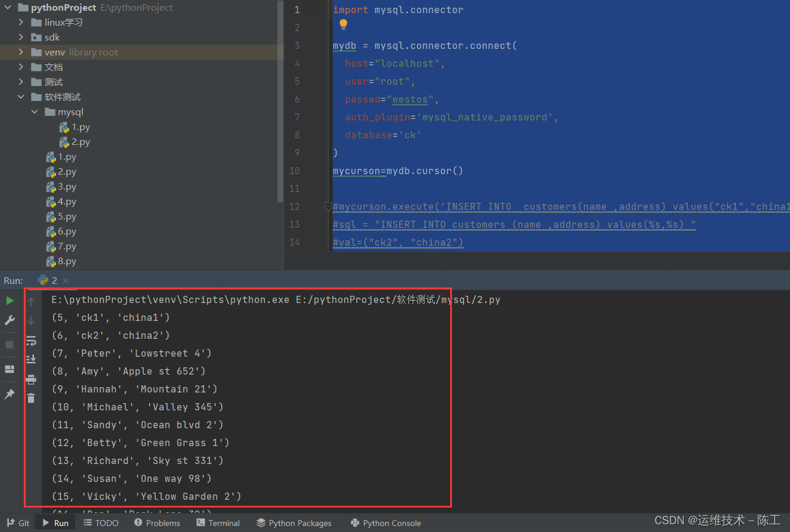Click 'import mysql.connector' code line
This screenshot has height=532, width=790.
398,10
